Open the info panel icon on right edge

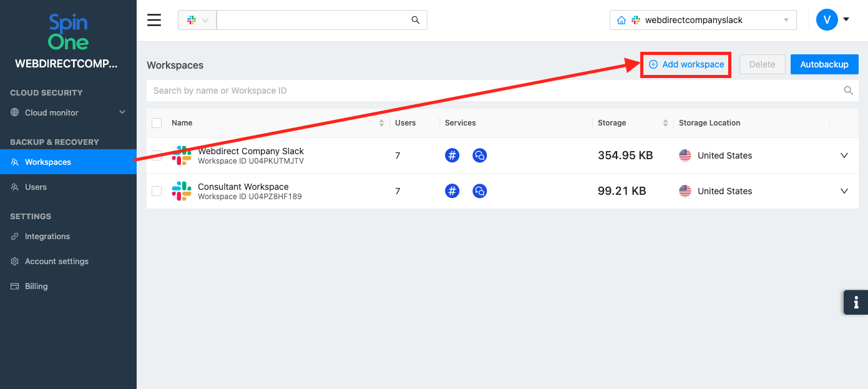click(856, 303)
